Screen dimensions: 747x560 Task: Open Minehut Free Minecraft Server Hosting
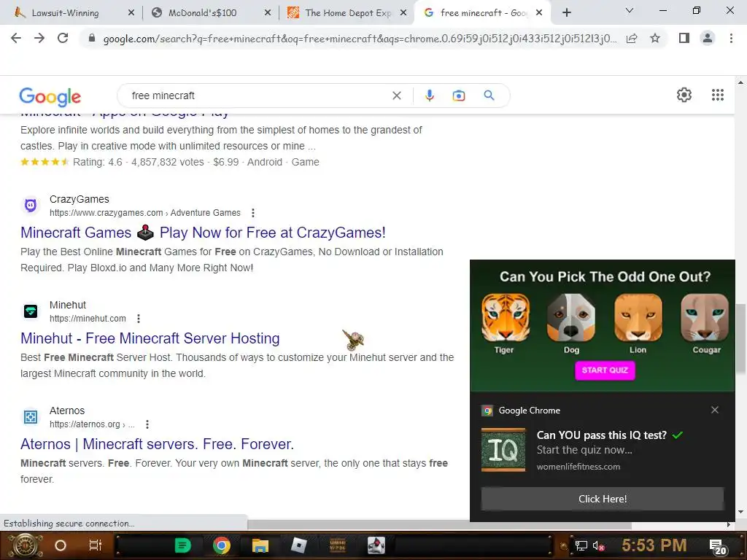150,338
